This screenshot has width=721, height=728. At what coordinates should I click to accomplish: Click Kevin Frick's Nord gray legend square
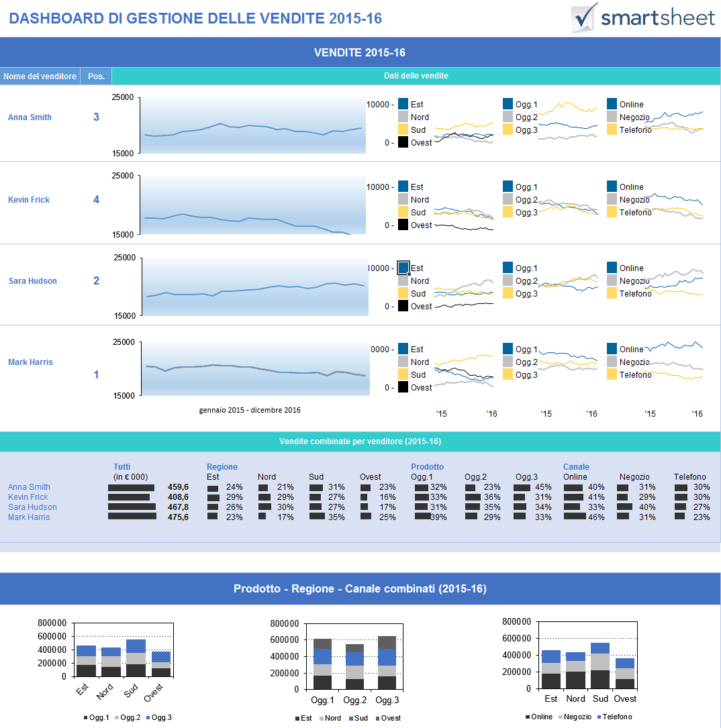(x=403, y=199)
